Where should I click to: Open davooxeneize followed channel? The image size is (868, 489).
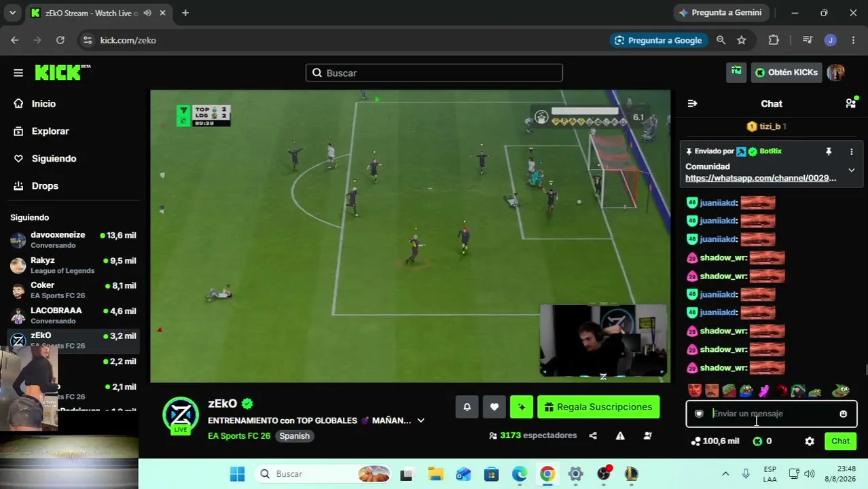tap(73, 240)
